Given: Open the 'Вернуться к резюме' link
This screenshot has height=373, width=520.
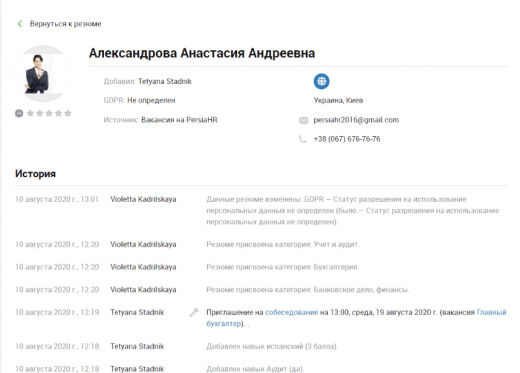Looking at the screenshot, I should [65, 24].
